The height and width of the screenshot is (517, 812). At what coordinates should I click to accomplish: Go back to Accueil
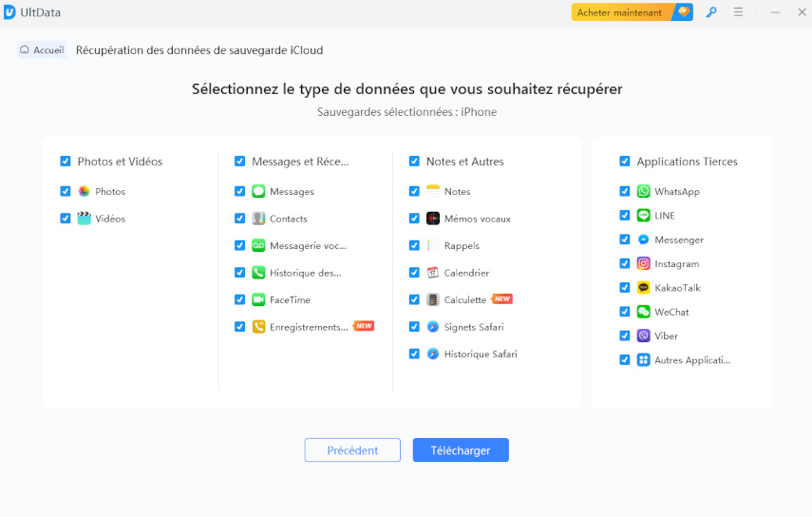(42, 49)
